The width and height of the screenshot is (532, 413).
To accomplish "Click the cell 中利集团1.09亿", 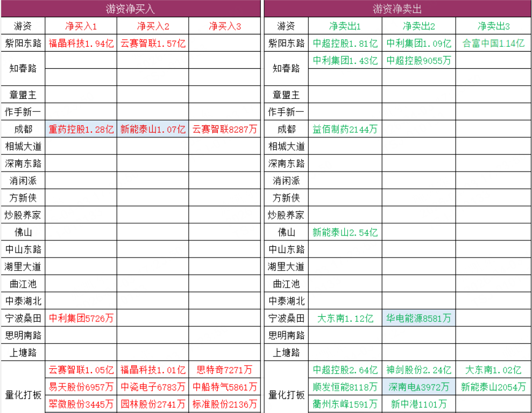I will [x=418, y=43].
